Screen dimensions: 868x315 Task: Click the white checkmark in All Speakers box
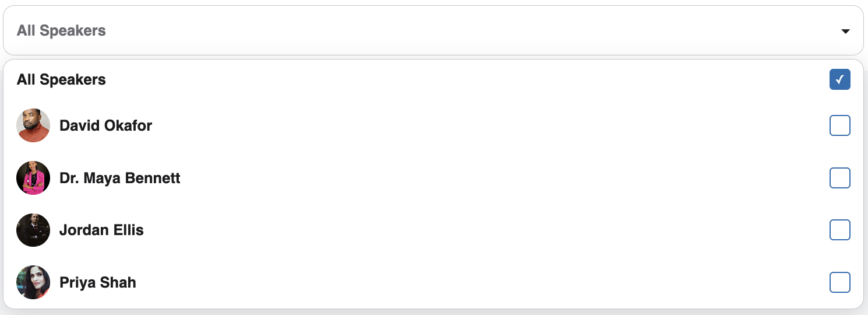click(840, 79)
